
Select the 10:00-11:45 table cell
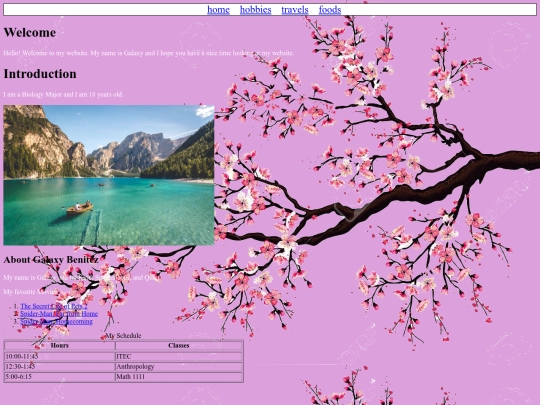pos(60,356)
